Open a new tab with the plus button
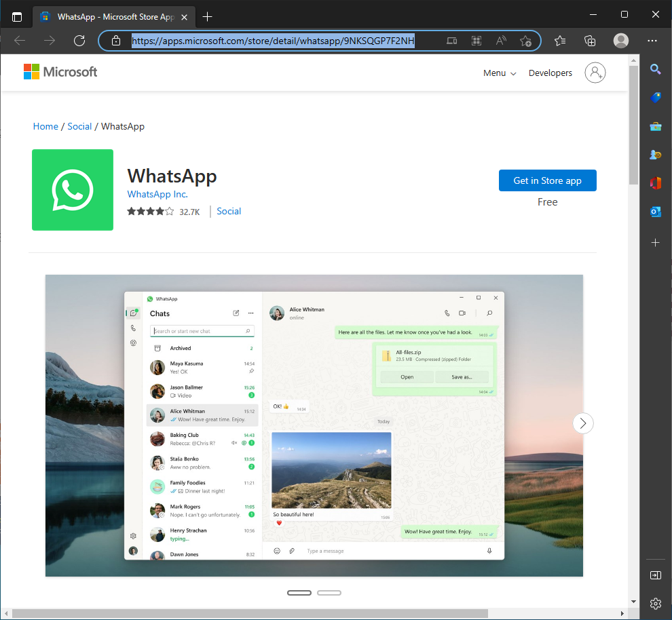 tap(208, 17)
